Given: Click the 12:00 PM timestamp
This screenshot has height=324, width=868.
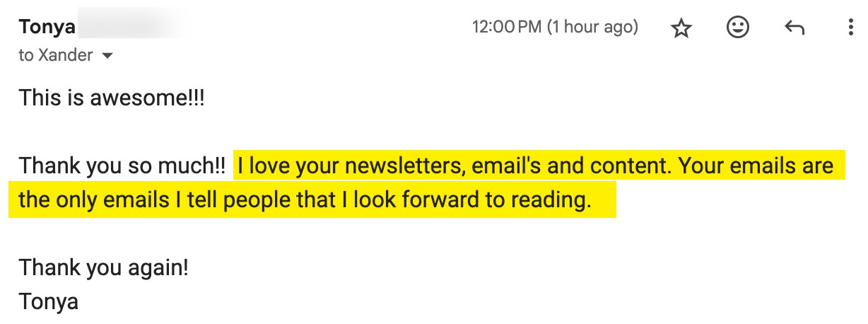Looking at the screenshot, I should point(506,28).
